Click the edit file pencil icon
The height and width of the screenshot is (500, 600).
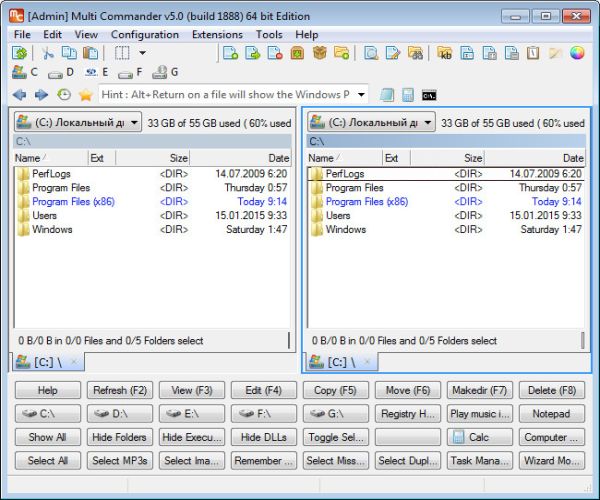tap(393, 53)
